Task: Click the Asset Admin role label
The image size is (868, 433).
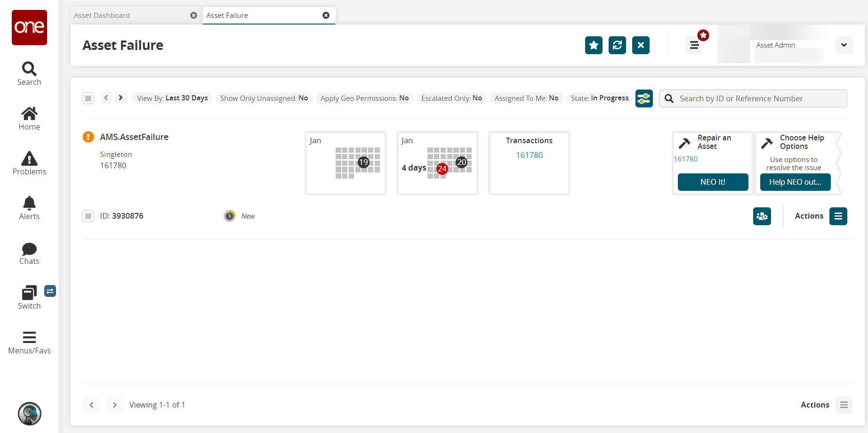Action: pyautogui.click(x=776, y=45)
